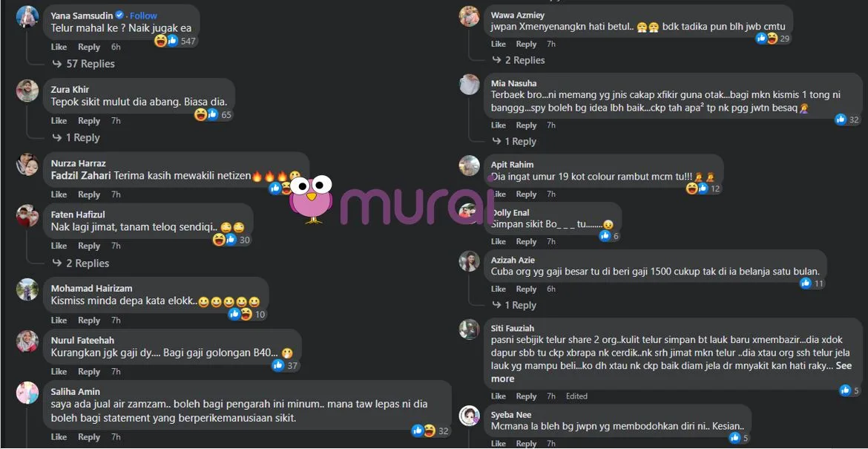Screen dimensions: 868x449
Task: Expand 2 Replies under Faten Hafizul
Action: pos(81,263)
